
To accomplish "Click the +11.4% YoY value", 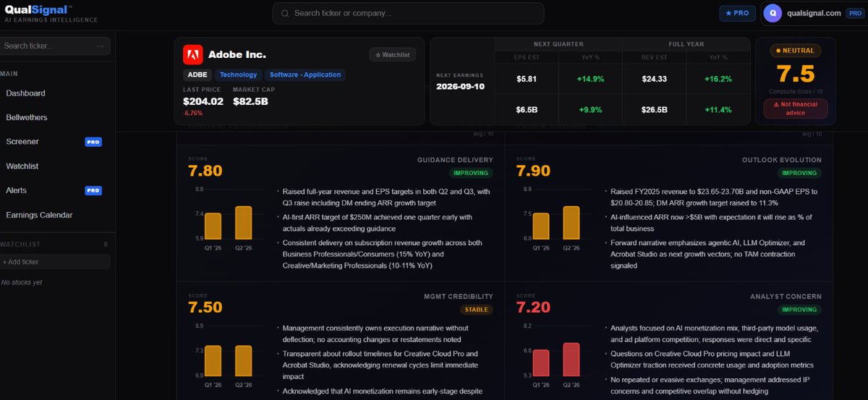I will click(718, 110).
